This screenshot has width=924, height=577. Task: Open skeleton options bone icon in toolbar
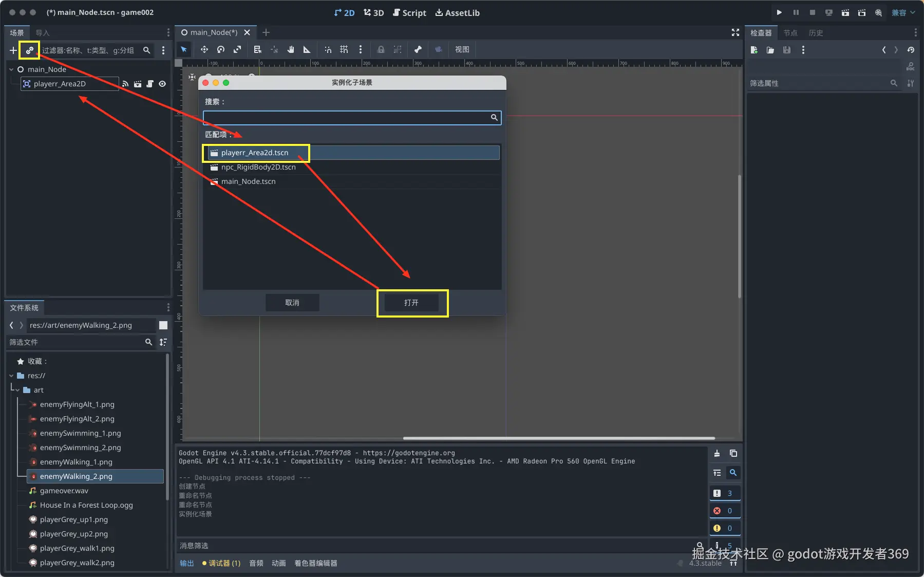[418, 49]
